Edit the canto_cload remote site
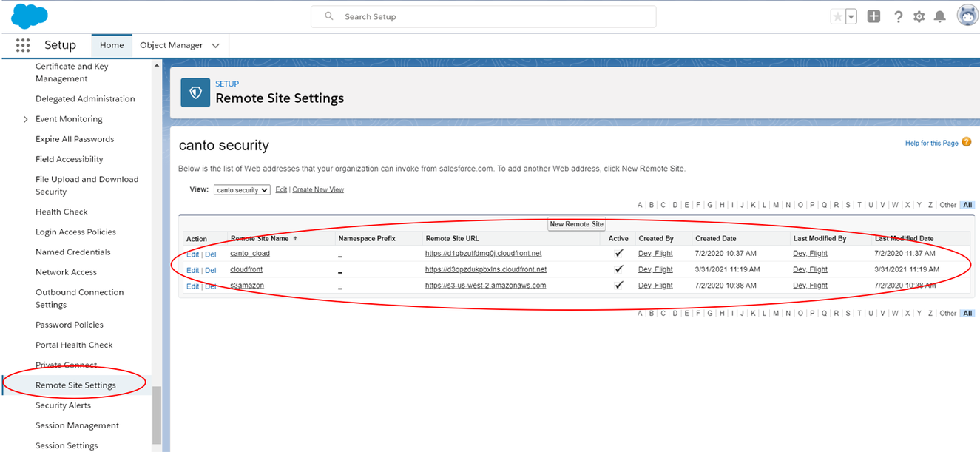The height and width of the screenshot is (469, 980). pos(192,254)
